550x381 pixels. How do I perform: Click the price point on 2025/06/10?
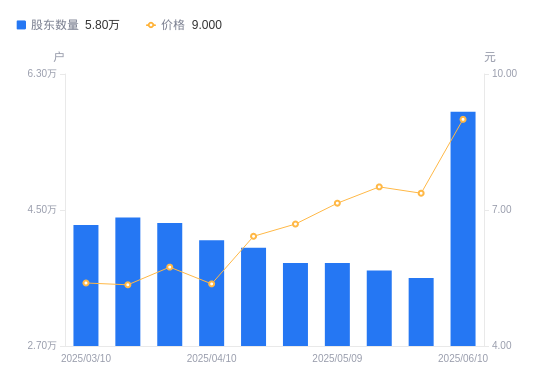(x=463, y=120)
